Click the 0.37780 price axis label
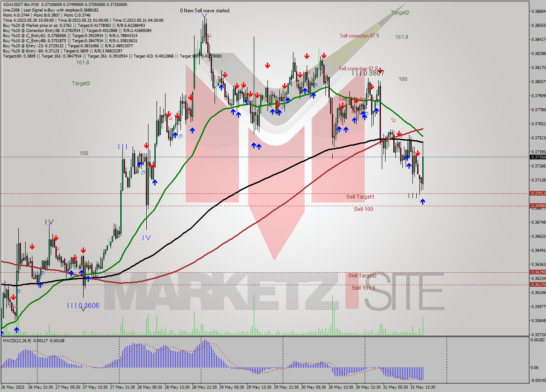 [538, 110]
